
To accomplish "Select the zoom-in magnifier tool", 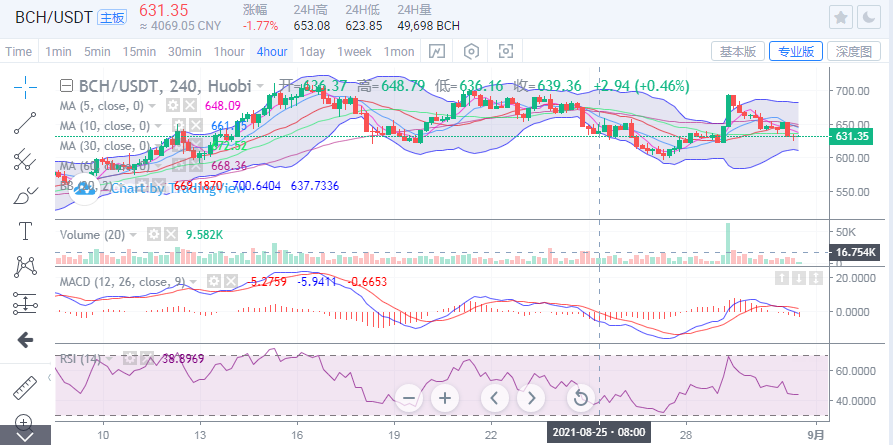I will (x=23, y=423).
